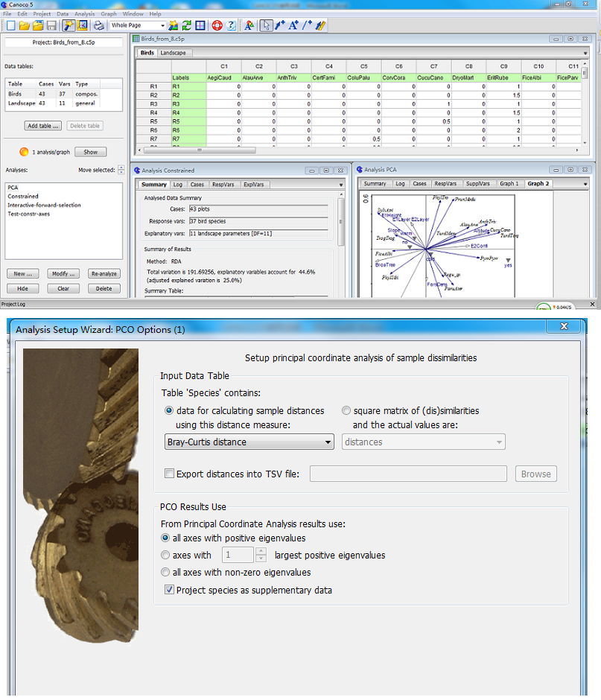The image size is (601, 700).
Task: Click the red lifebuoy help icon
Action: pos(217,25)
